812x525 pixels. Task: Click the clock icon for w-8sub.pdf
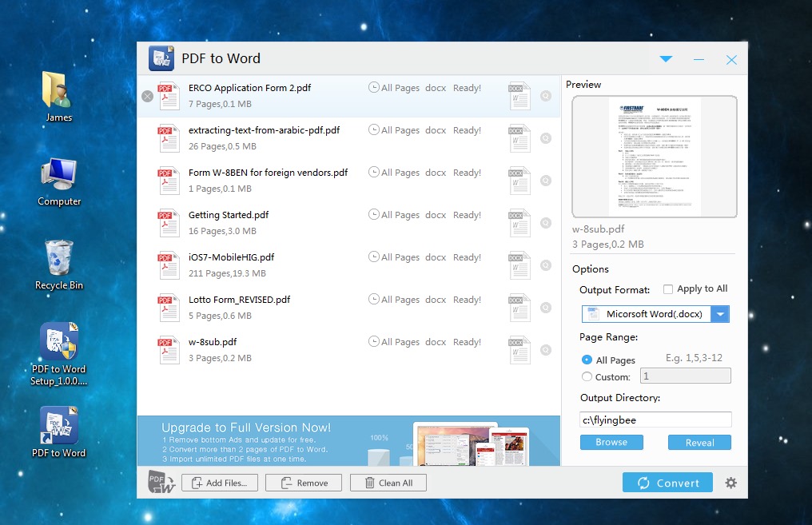[x=373, y=341]
